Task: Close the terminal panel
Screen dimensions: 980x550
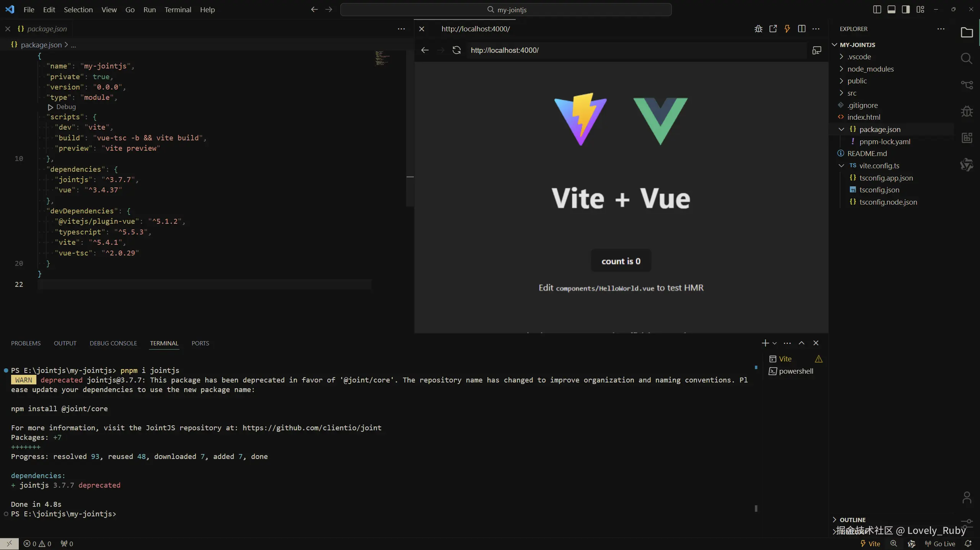Action: coord(816,343)
